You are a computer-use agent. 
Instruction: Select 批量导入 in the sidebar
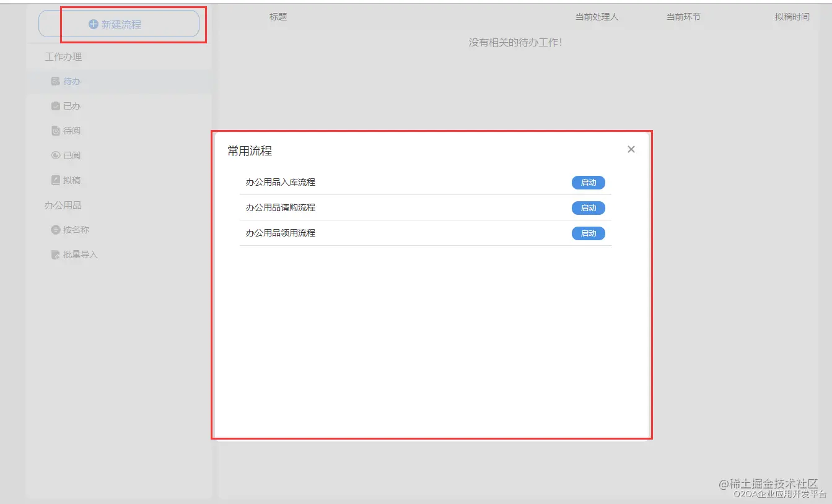(119, 254)
